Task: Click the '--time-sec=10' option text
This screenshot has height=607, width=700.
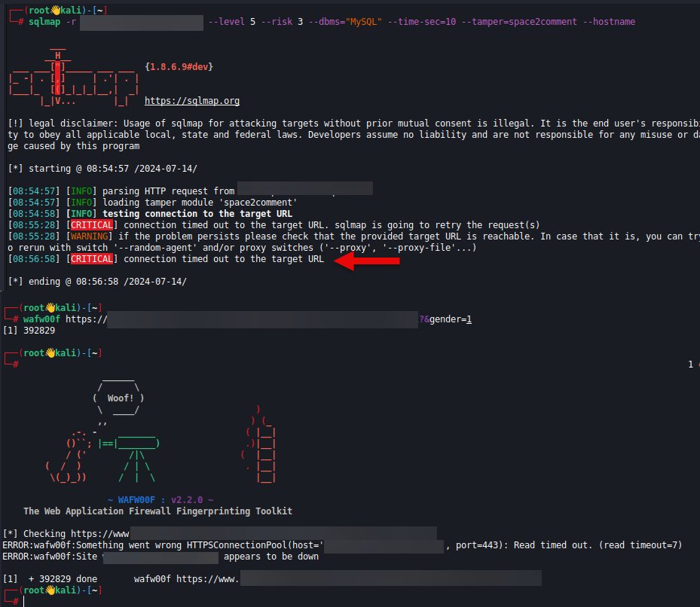Action: coord(422,21)
